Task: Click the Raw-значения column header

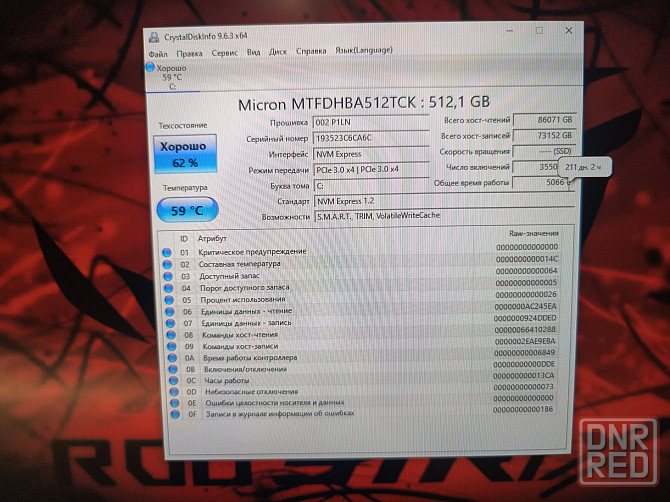Action: [x=534, y=233]
